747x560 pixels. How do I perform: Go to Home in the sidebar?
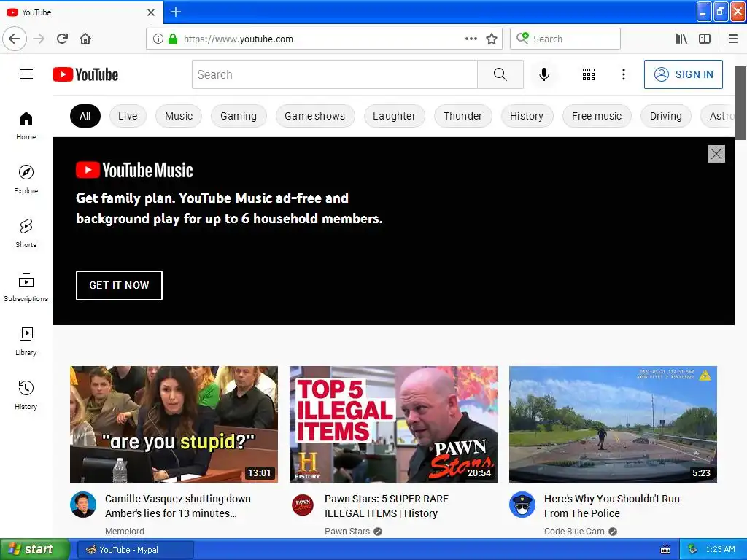pyautogui.click(x=26, y=125)
